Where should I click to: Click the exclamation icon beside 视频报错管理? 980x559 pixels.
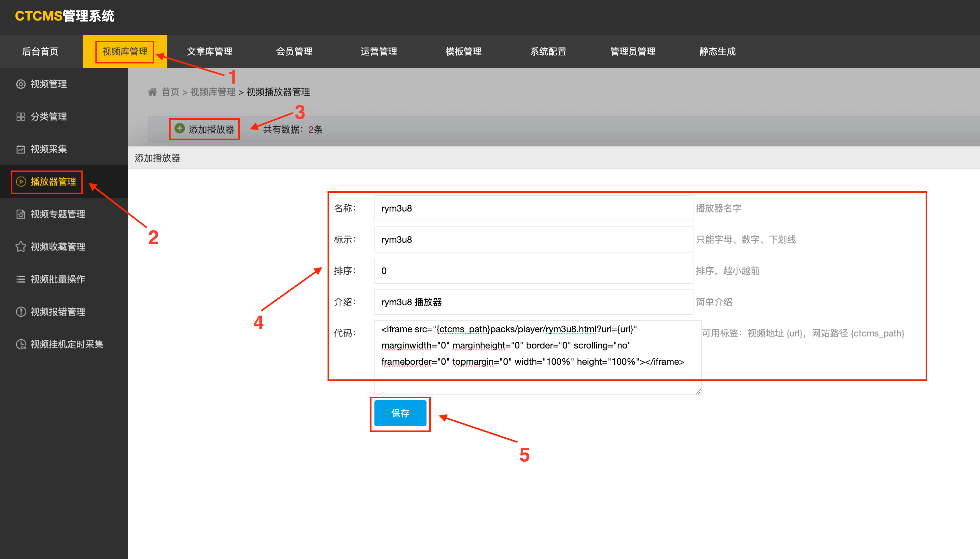pyautogui.click(x=21, y=312)
